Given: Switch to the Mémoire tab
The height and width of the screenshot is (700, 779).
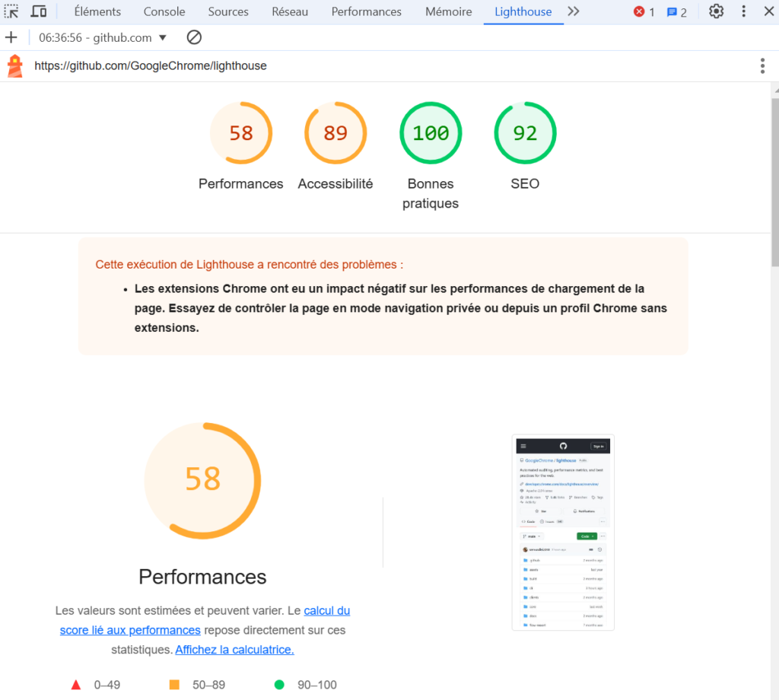Looking at the screenshot, I should click(448, 11).
